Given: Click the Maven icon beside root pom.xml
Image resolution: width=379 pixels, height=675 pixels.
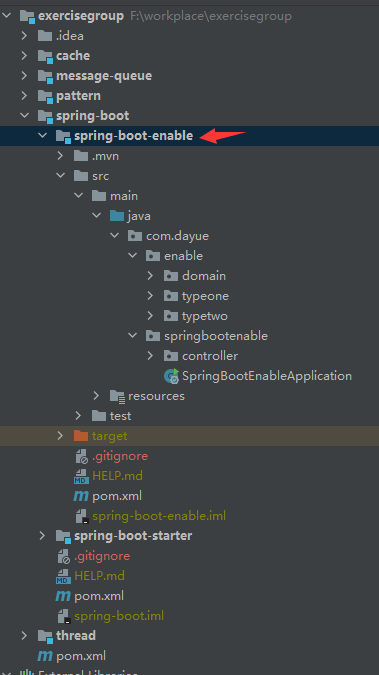Looking at the screenshot, I should (45, 656).
